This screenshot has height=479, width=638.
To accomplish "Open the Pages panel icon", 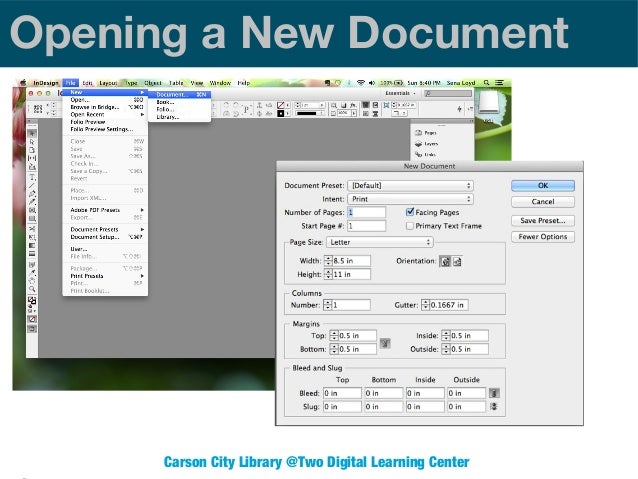I will pyautogui.click(x=418, y=133).
